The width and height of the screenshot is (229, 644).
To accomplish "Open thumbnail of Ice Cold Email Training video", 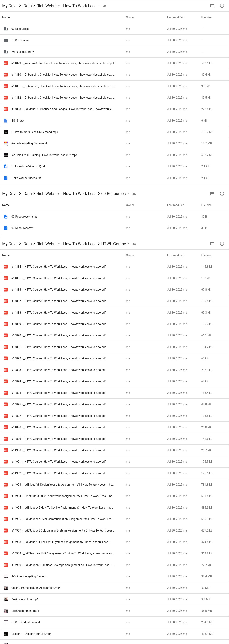I will click(x=6, y=155).
